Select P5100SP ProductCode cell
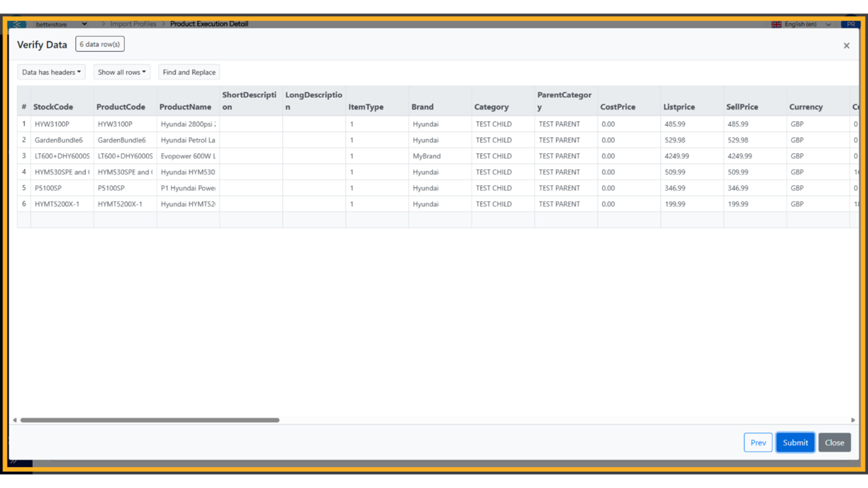 (x=111, y=188)
